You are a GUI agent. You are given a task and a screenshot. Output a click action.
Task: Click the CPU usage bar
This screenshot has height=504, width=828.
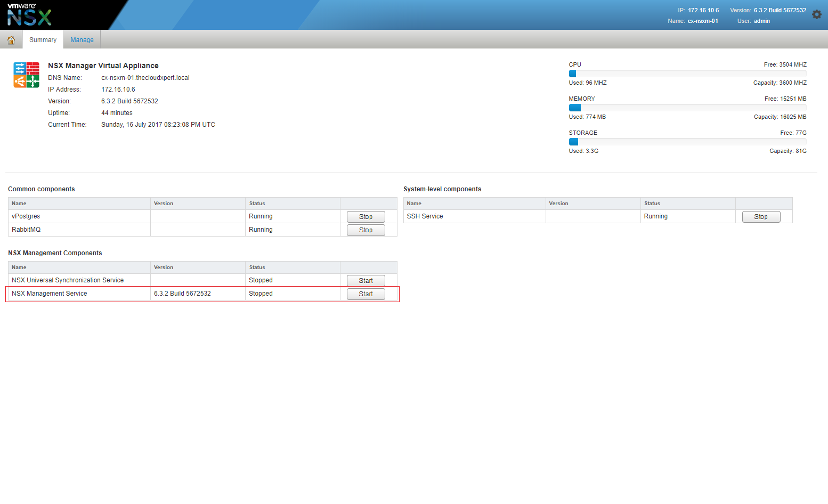pos(687,74)
